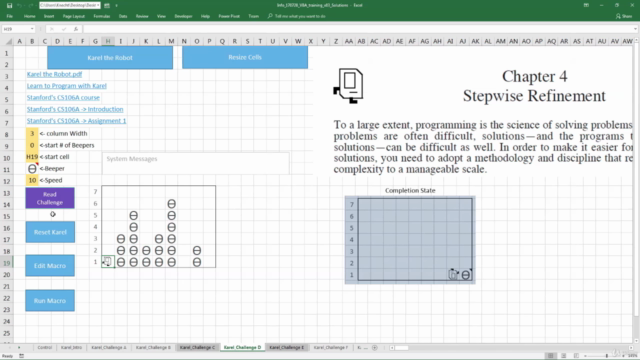This screenshot has height=360, width=640.
Task: Open the Power Pivot tab
Action: point(229,16)
